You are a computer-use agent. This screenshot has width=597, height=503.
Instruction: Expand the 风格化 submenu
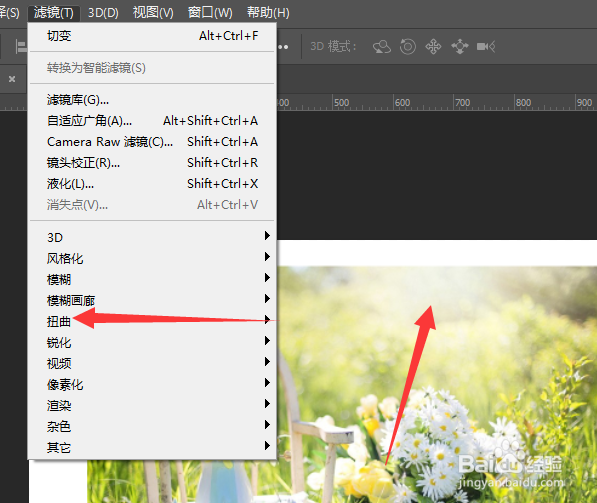click(x=152, y=258)
